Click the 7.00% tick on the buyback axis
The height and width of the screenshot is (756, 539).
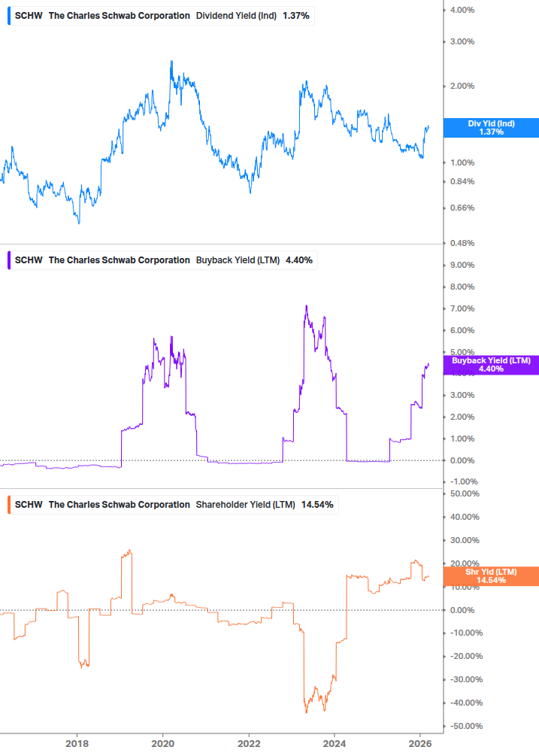462,308
